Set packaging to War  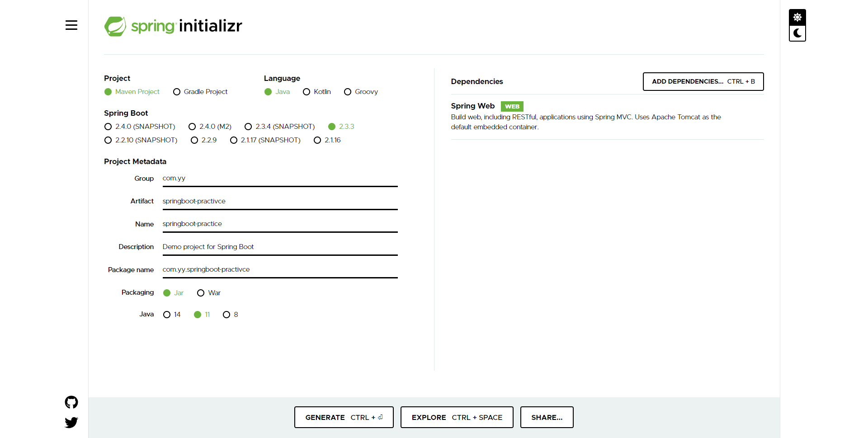click(209, 293)
